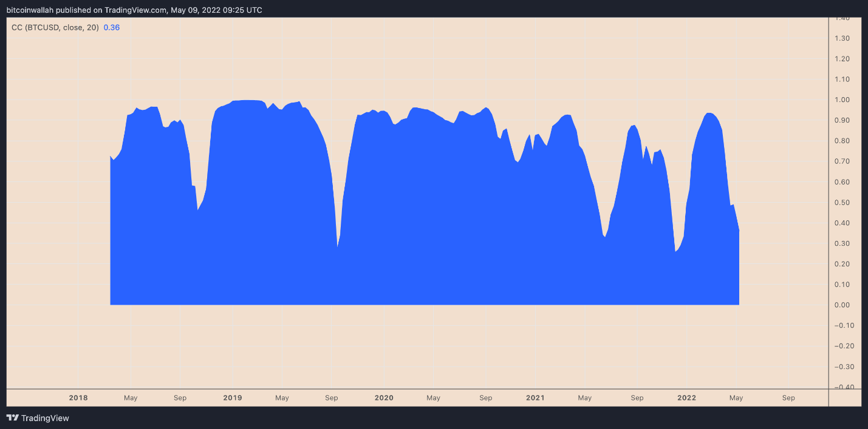Click the 1.30 value on price scale
The image size is (868, 429).
(841, 38)
